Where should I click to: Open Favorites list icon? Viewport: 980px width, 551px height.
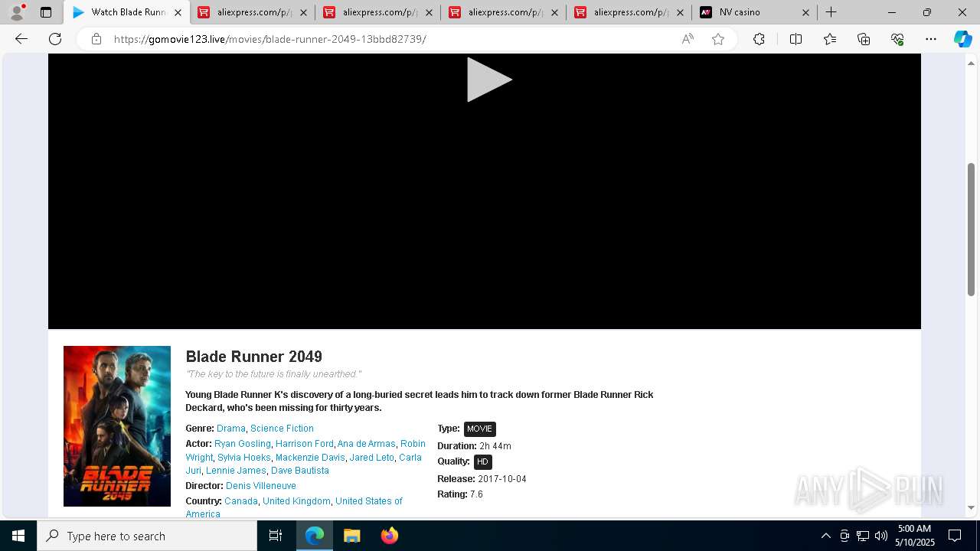(x=830, y=39)
